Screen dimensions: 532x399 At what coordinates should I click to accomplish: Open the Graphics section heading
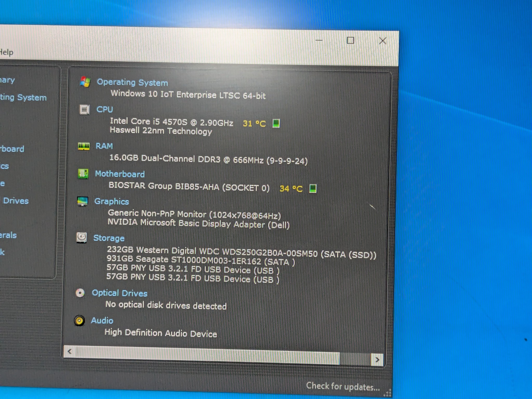click(112, 202)
